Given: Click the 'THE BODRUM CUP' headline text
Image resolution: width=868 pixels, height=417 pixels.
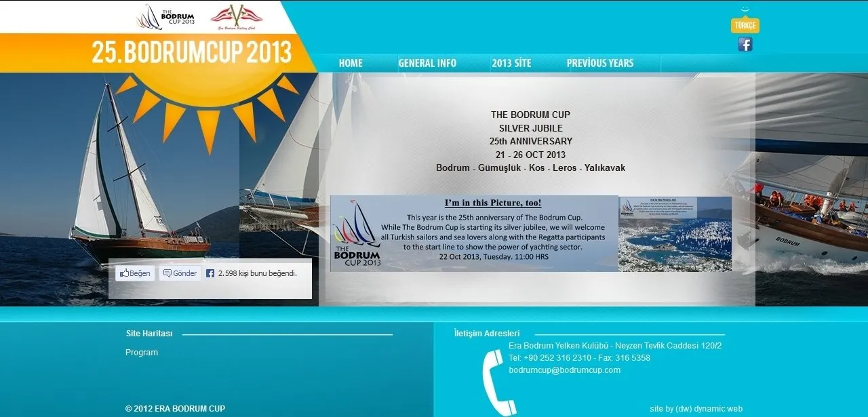Looking at the screenshot, I should click(x=531, y=115).
